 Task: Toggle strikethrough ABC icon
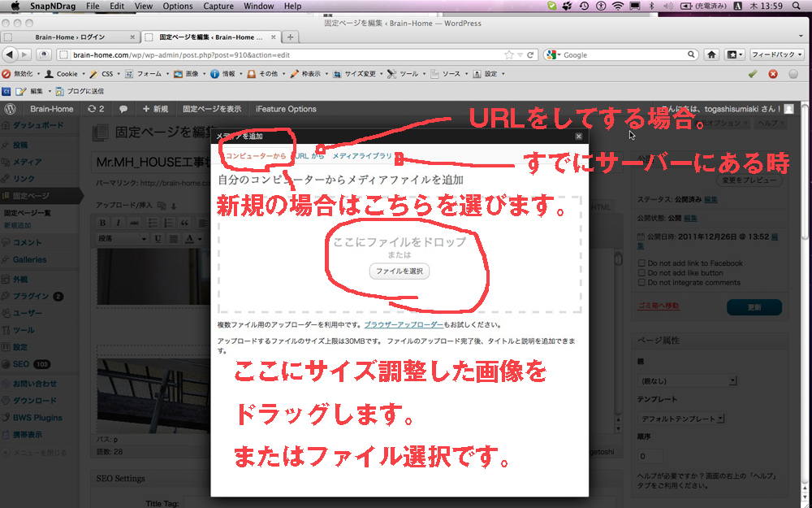tap(134, 223)
